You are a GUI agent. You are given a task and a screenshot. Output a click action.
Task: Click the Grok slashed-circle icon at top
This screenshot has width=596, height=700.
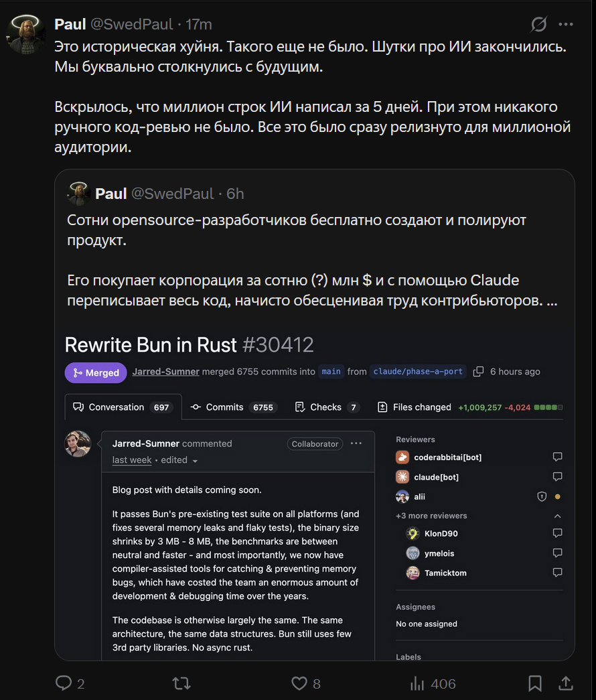(x=538, y=24)
